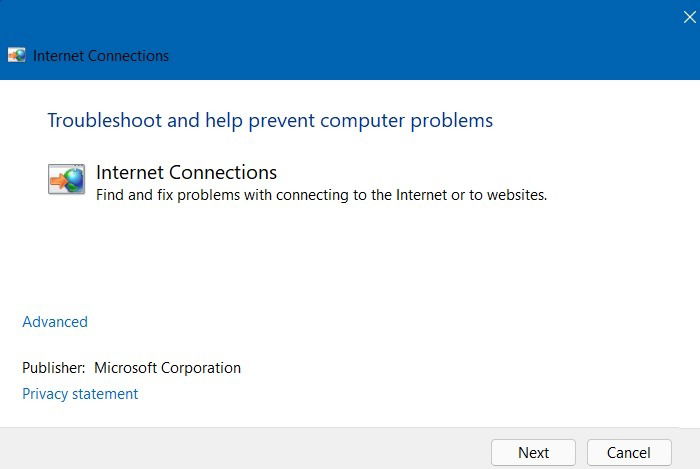Click the Find and fix problems description
This screenshot has width=700, height=469.
[321, 195]
